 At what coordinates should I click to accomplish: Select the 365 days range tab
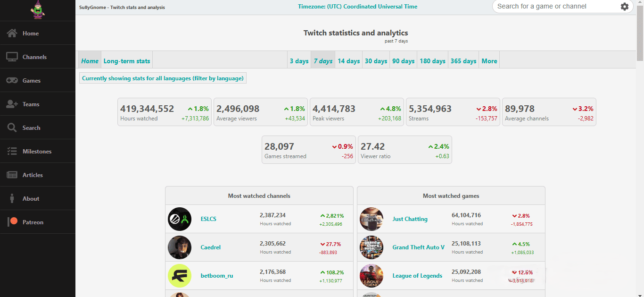click(x=463, y=61)
